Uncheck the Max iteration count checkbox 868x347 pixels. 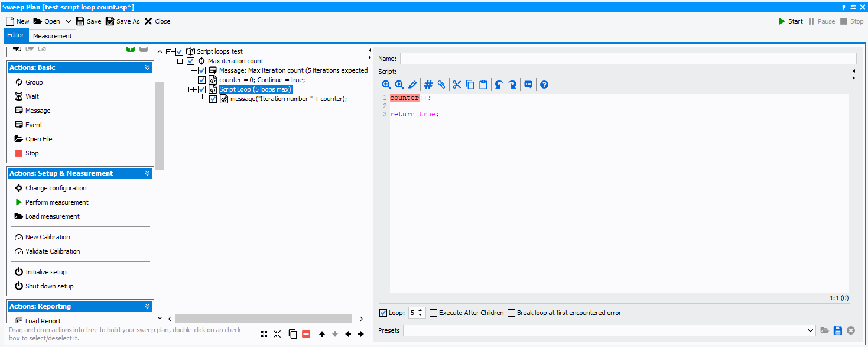191,61
